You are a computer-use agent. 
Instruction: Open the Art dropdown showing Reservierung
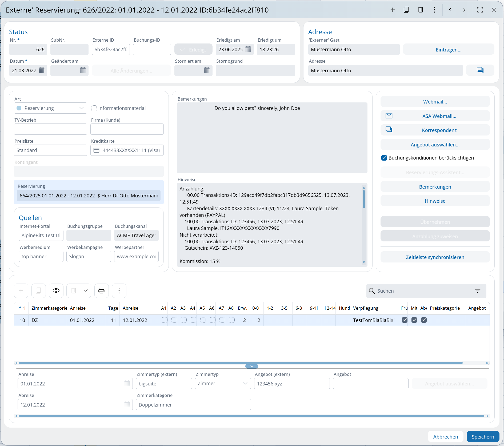[x=50, y=108]
